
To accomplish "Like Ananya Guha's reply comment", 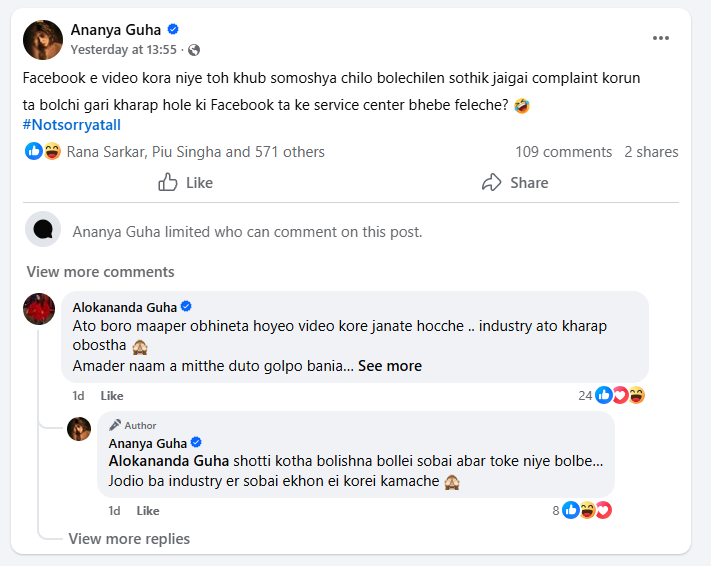I will (x=147, y=511).
